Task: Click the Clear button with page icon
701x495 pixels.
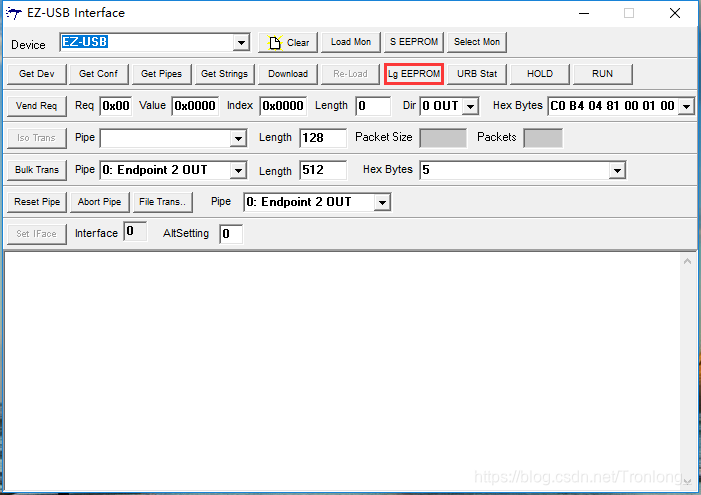Action: 288,42
